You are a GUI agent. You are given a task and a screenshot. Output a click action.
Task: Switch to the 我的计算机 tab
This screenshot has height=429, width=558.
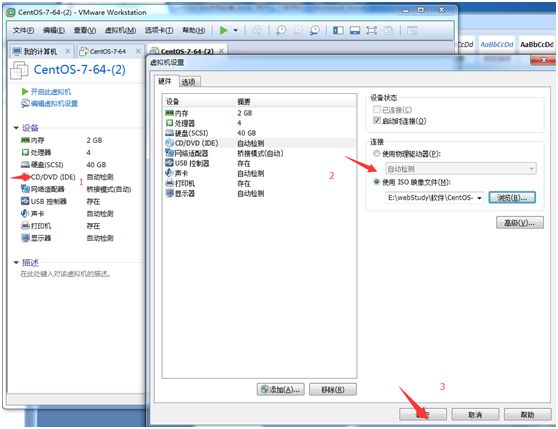pos(40,52)
